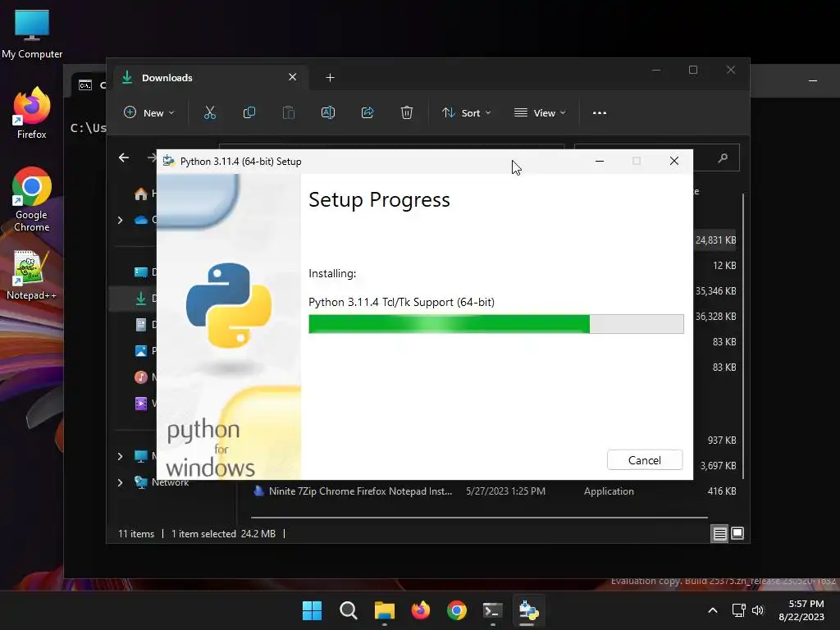The height and width of the screenshot is (630, 840).
Task: Open the View dropdown in Explorer
Action: 540,113
